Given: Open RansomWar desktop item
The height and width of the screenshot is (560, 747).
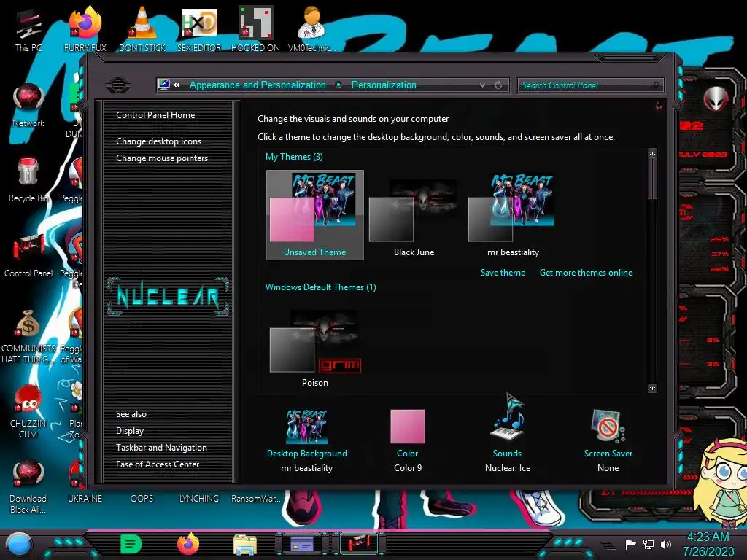Looking at the screenshot, I should tap(256, 498).
